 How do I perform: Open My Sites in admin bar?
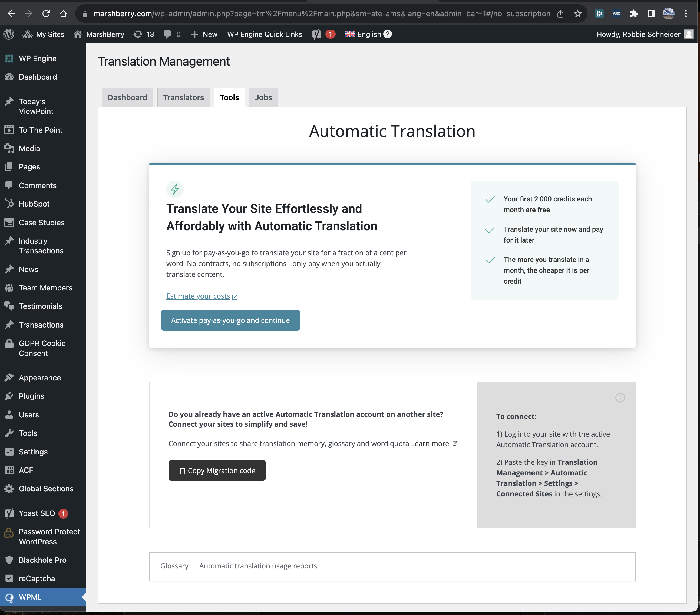43,34
